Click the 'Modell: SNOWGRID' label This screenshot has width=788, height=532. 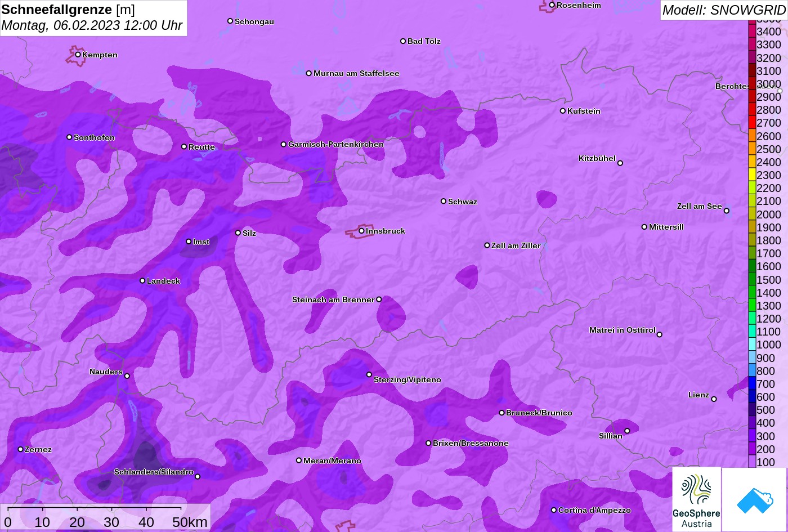[x=724, y=10]
